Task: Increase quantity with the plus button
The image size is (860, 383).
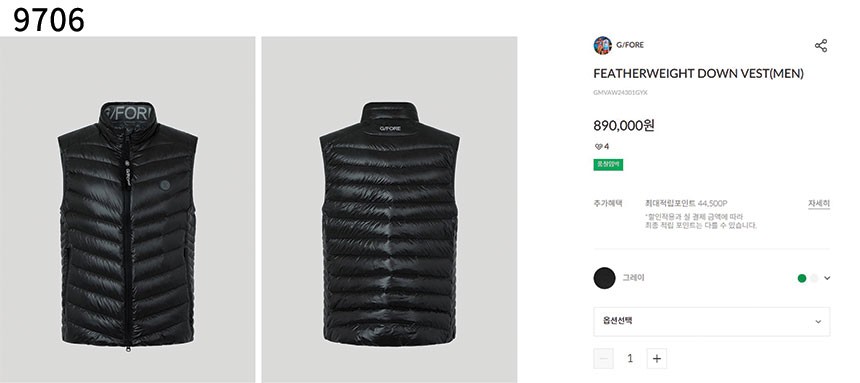Action: [657, 359]
